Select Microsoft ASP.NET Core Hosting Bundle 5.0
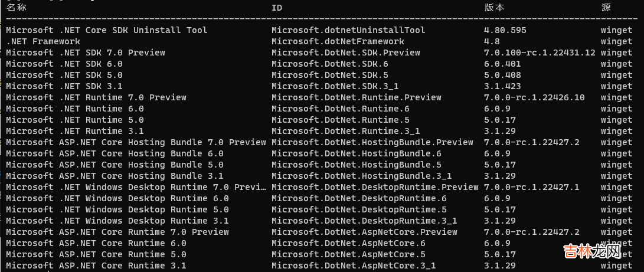 115,165
